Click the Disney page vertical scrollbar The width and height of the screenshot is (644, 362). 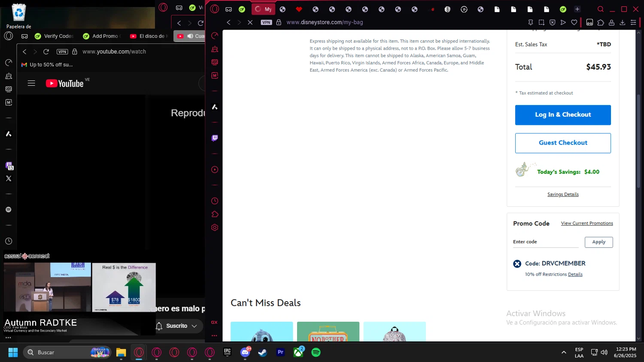point(638,141)
